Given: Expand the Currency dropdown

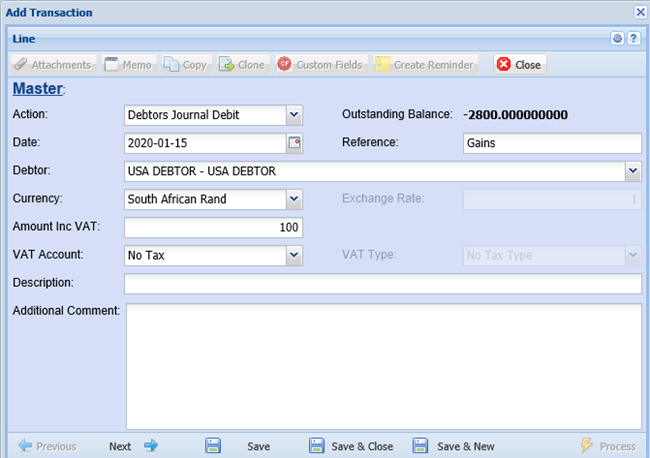Looking at the screenshot, I should [x=294, y=199].
